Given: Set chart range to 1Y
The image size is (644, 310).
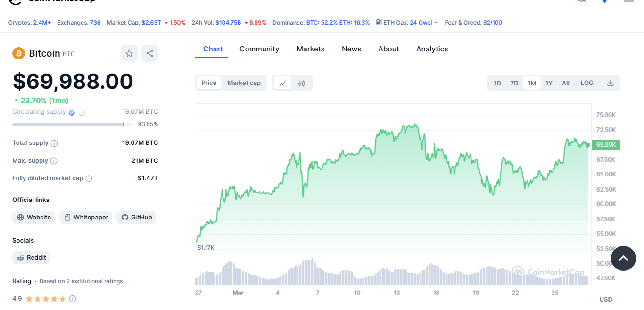Looking at the screenshot, I should click(x=549, y=83).
